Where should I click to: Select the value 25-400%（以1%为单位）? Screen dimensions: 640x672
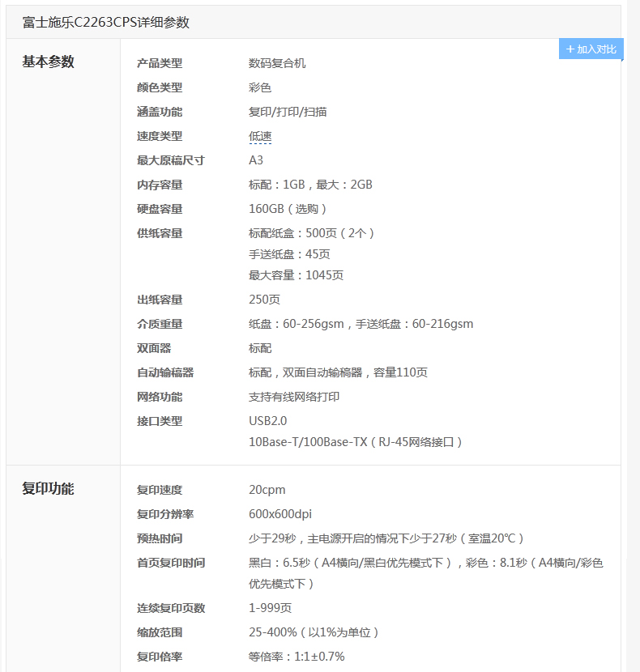click(x=314, y=632)
